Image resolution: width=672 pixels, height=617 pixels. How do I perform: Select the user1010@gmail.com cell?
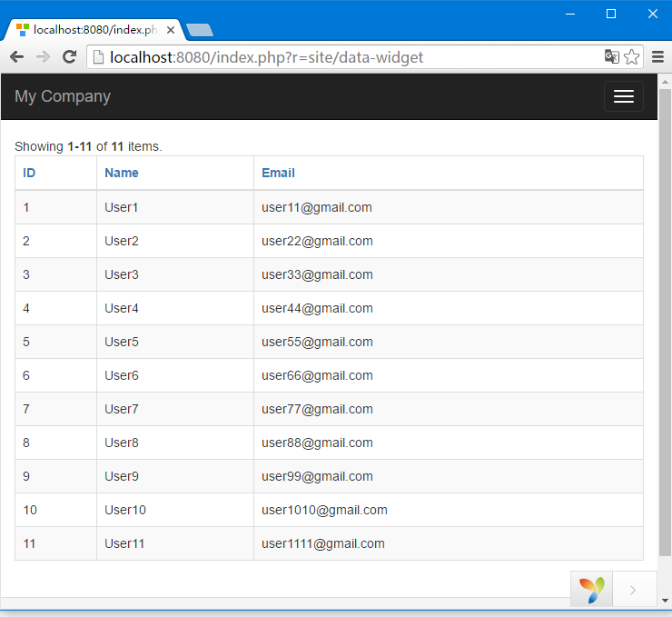point(449,511)
